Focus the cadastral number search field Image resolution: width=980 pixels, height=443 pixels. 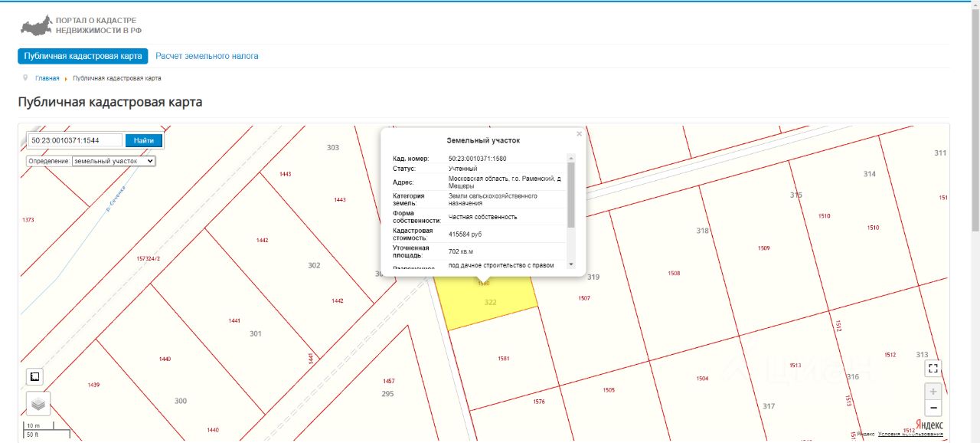click(x=75, y=140)
